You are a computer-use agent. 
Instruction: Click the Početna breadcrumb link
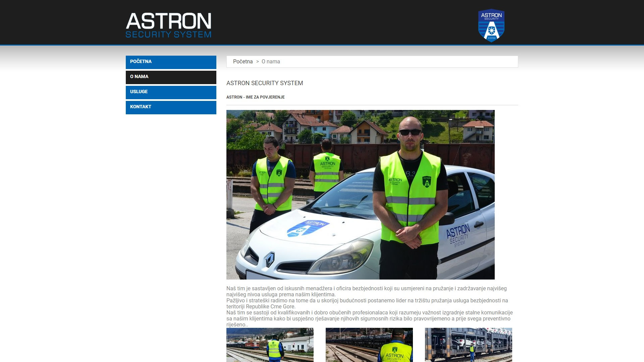pos(243,62)
